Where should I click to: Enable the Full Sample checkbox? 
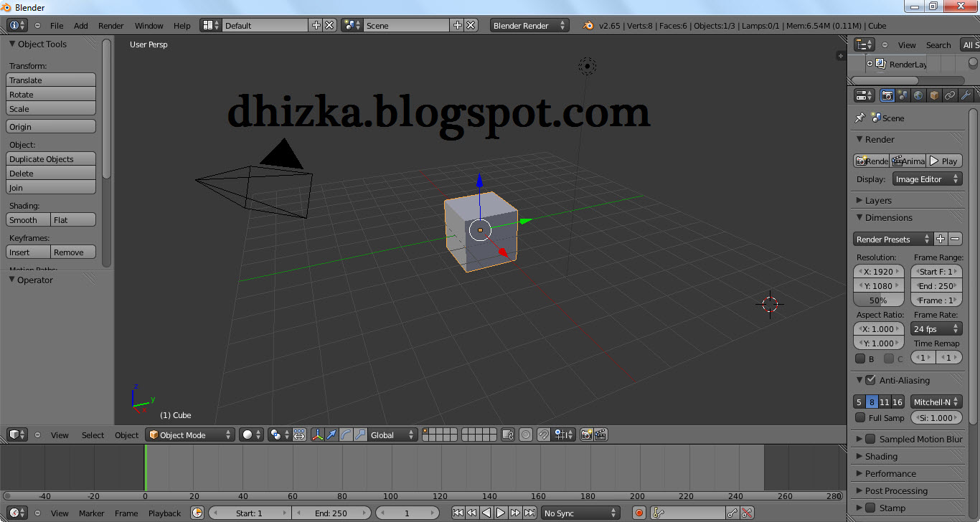pos(860,417)
